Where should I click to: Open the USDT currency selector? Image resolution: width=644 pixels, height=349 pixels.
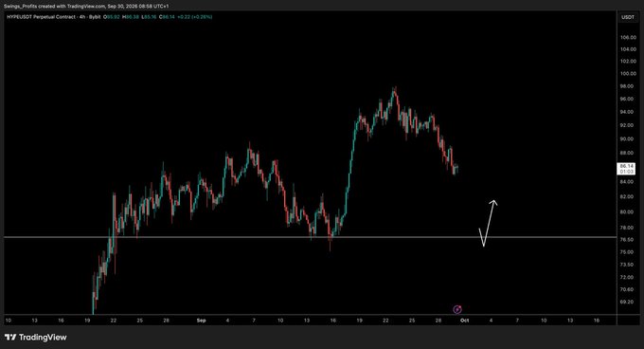(x=628, y=17)
